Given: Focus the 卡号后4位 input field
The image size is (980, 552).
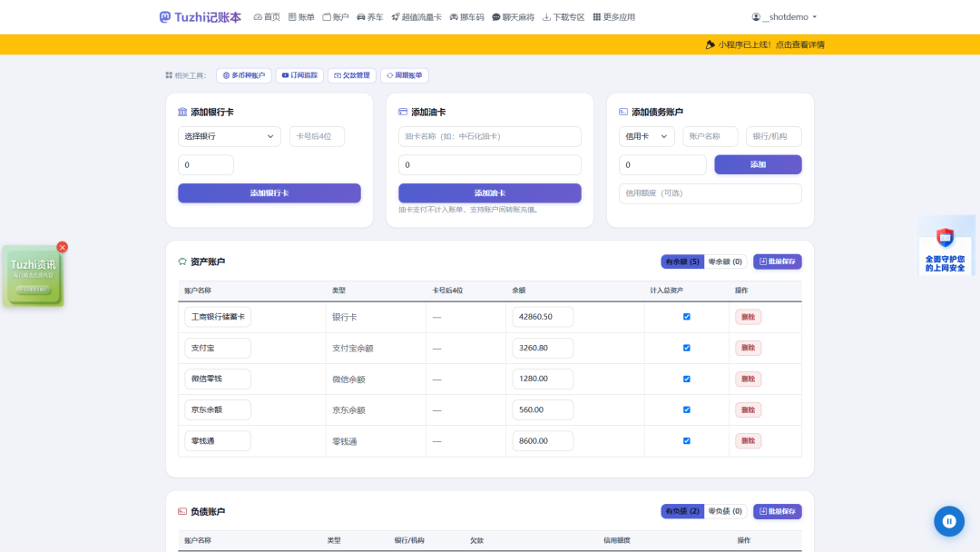Looking at the screenshot, I should click(317, 136).
